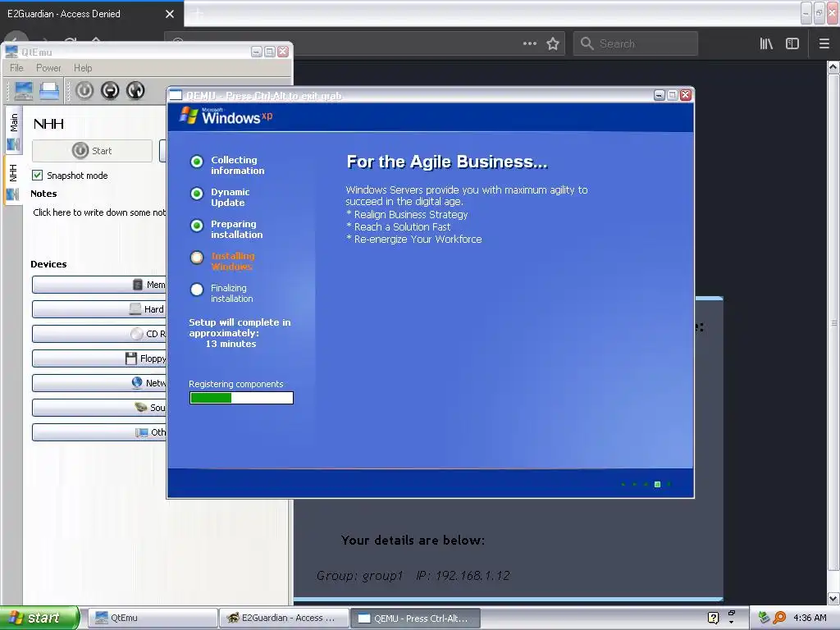Click the Dynamic Update step radio indicator

pos(197,194)
